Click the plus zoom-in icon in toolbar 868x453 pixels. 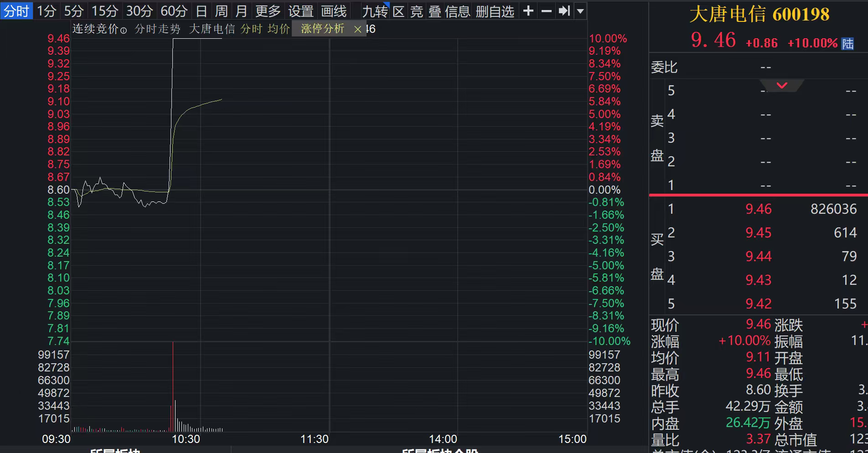528,11
